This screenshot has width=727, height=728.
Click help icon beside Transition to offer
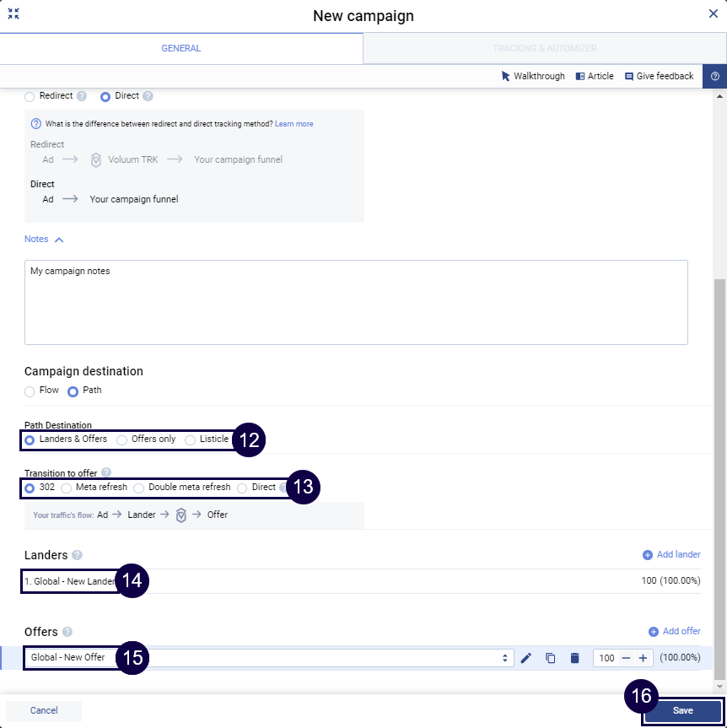[106, 473]
